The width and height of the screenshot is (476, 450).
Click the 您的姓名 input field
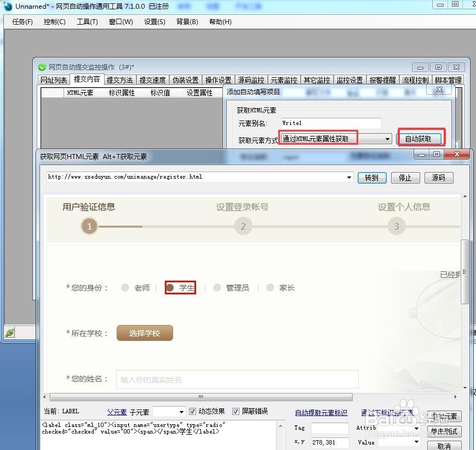(x=236, y=379)
